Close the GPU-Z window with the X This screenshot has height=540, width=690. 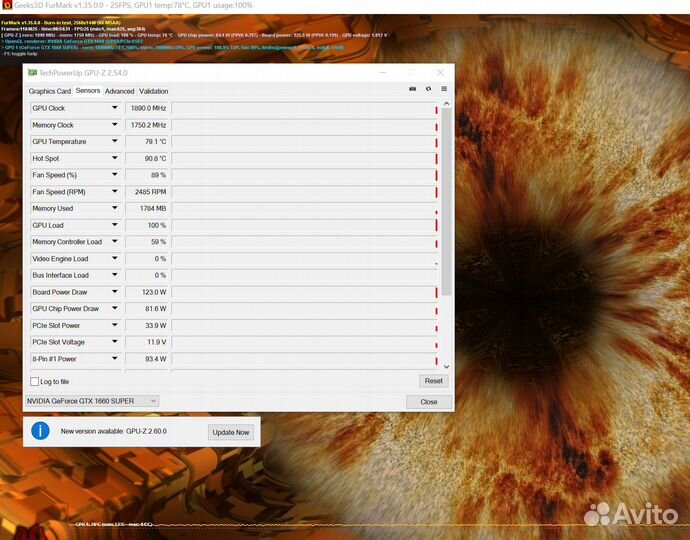(x=440, y=73)
